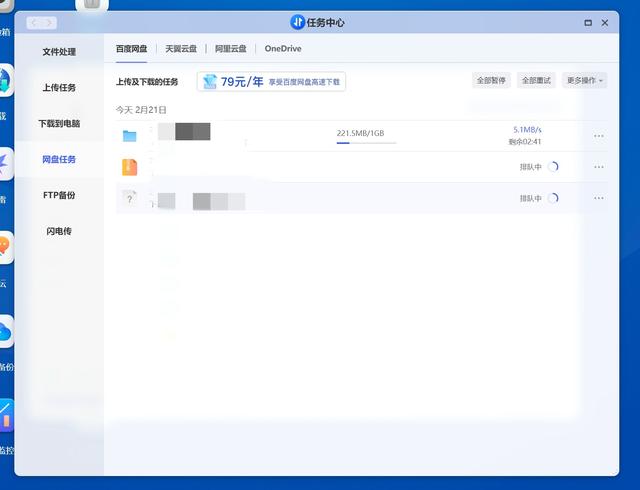Select 网盘任务 in the sidebar

59,159
